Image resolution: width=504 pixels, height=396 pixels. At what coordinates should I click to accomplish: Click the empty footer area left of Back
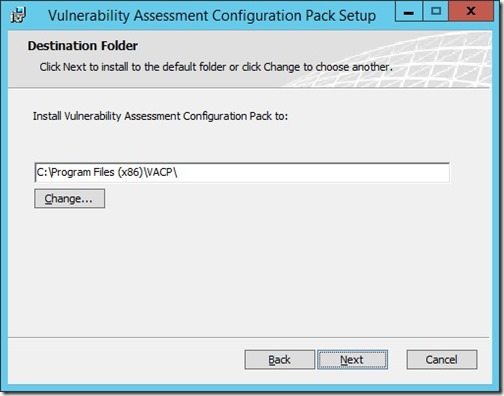pyautogui.click(x=127, y=360)
